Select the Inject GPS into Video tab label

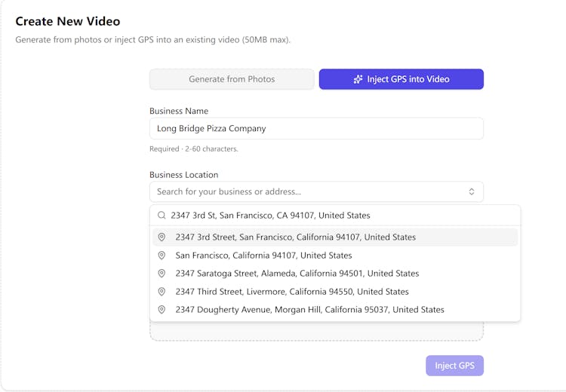408,79
